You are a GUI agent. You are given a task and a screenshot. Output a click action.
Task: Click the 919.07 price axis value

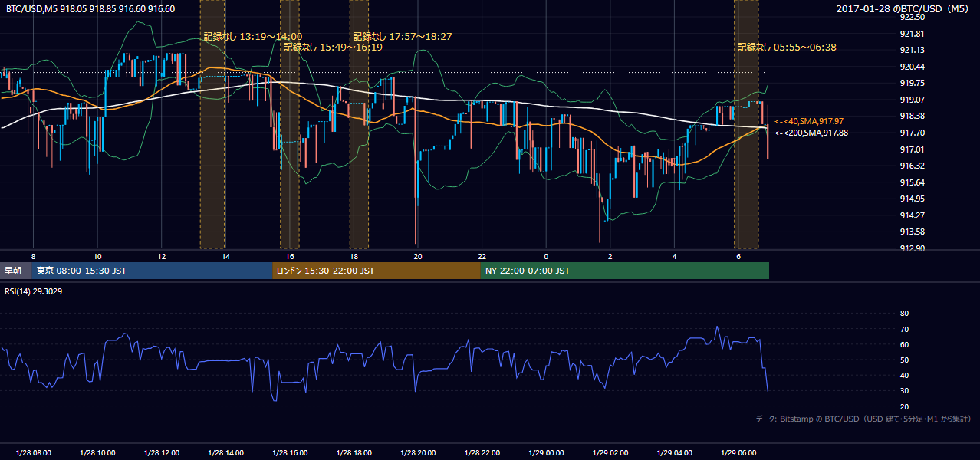912,100
